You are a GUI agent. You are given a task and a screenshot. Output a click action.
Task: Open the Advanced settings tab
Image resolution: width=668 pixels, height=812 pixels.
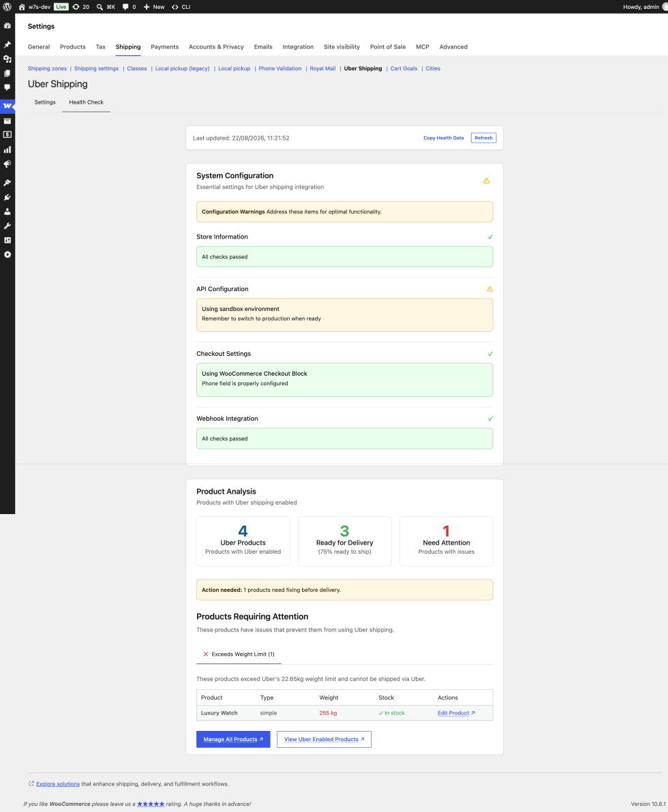(453, 46)
